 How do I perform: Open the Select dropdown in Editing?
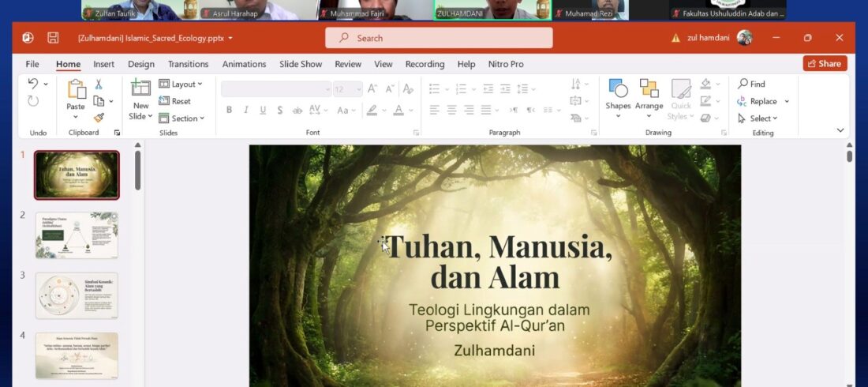(758, 118)
